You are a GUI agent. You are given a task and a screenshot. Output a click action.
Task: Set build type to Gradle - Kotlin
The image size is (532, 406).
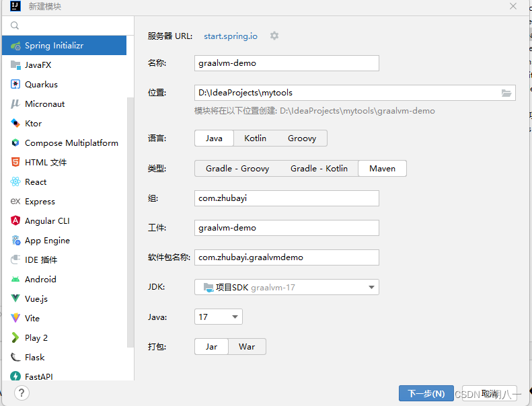(319, 169)
